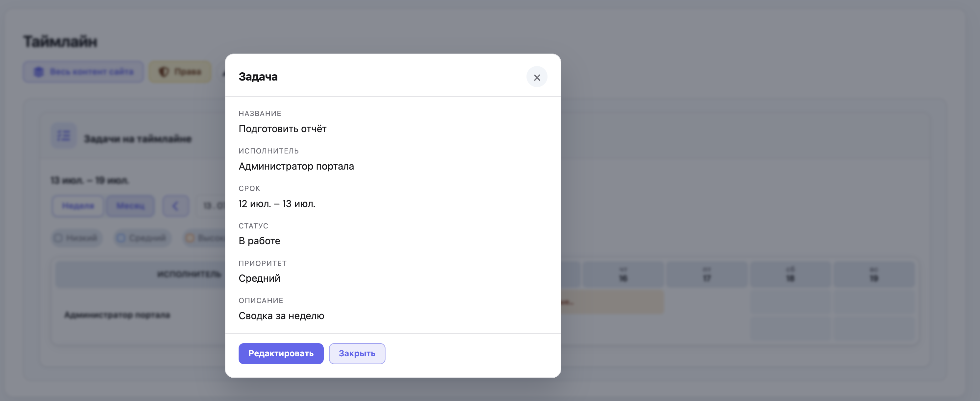The height and width of the screenshot is (401, 980).
Task: Select the task name 'Подготовить отчёт'
Action: click(282, 129)
